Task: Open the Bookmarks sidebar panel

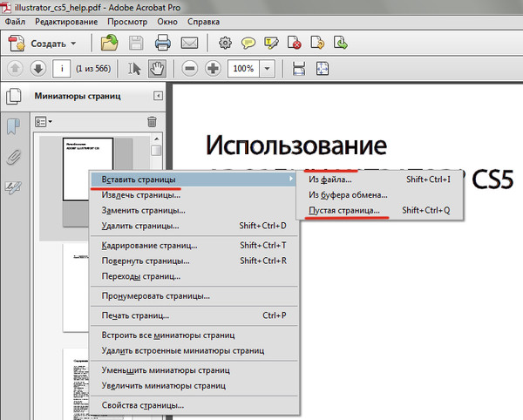Action: 14,126
